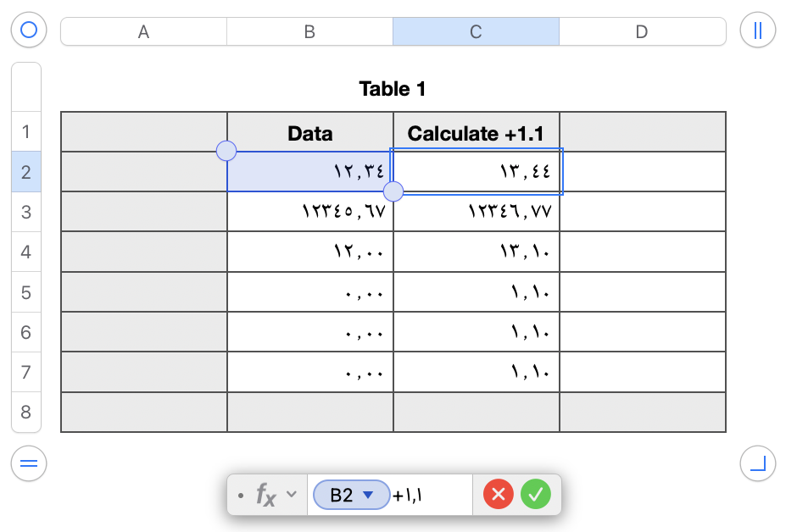Screen dimensions: 797x532
Task: Click the Calculate +1.1 header cell
Action: click(477, 132)
